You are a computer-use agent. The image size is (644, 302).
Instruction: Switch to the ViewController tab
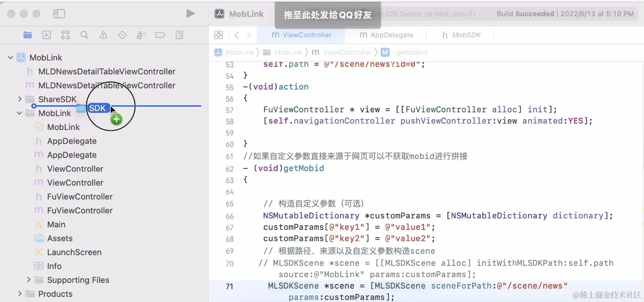pyautogui.click(x=301, y=35)
